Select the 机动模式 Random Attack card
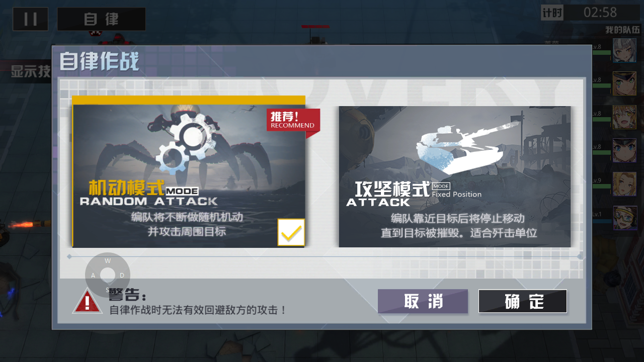 (x=189, y=171)
